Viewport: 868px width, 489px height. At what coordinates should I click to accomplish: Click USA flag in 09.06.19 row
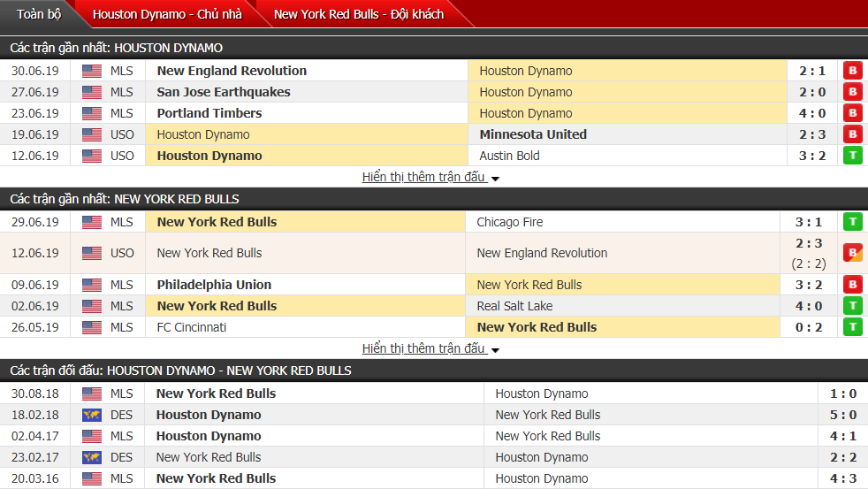(92, 285)
